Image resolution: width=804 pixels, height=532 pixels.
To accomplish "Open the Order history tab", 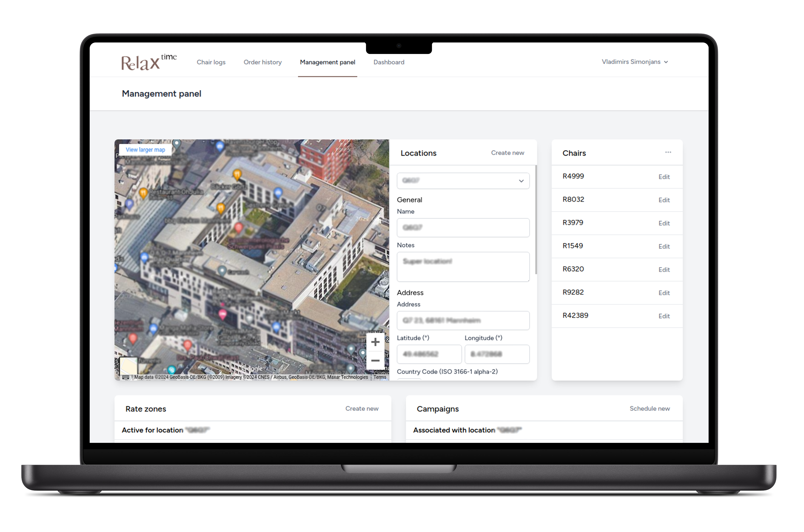I will pos(262,62).
